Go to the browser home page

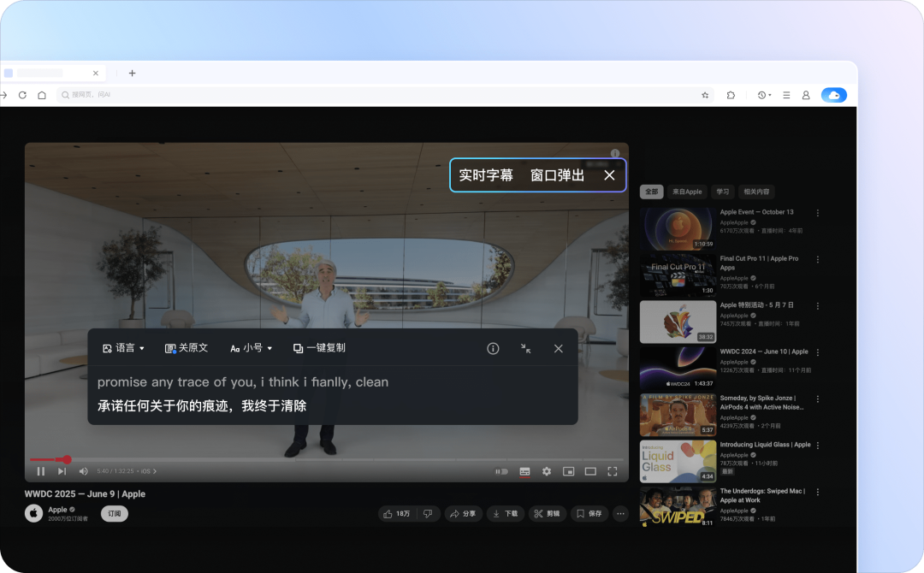point(42,95)
